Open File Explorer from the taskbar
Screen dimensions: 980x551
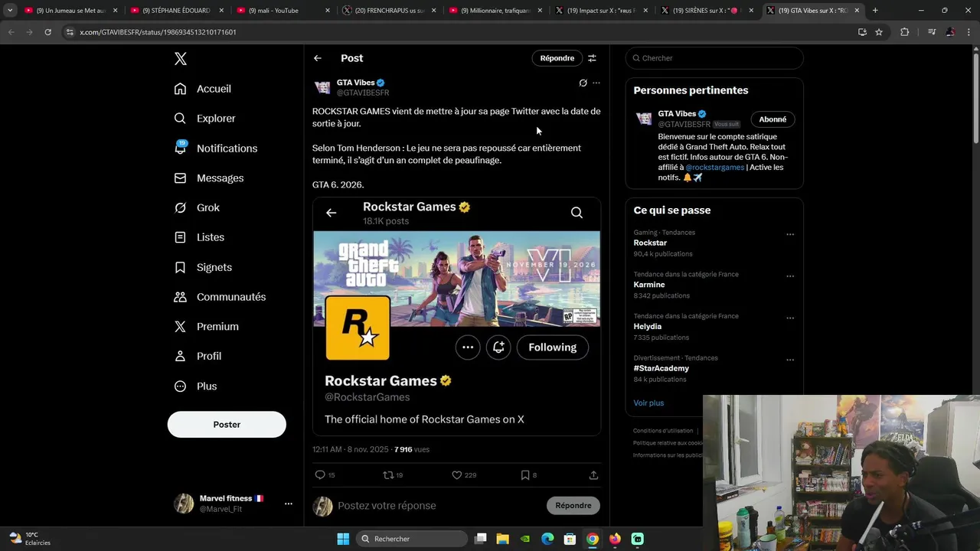[x=503, y=539]
